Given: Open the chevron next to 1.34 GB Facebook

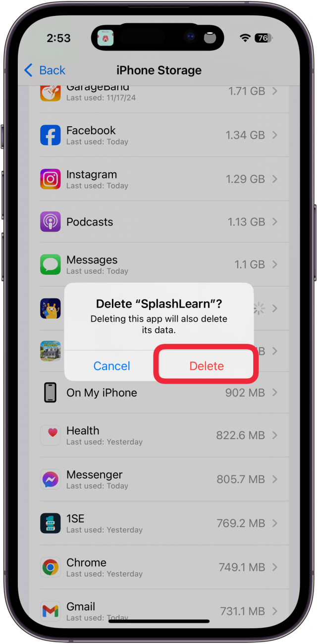Looking at the screenshot, I should click(275, 135).
